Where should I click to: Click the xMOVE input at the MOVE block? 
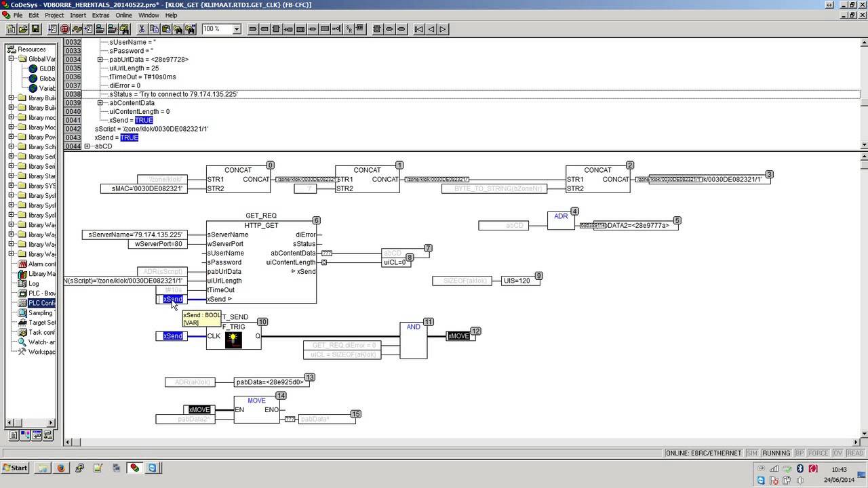pos(199,410)
